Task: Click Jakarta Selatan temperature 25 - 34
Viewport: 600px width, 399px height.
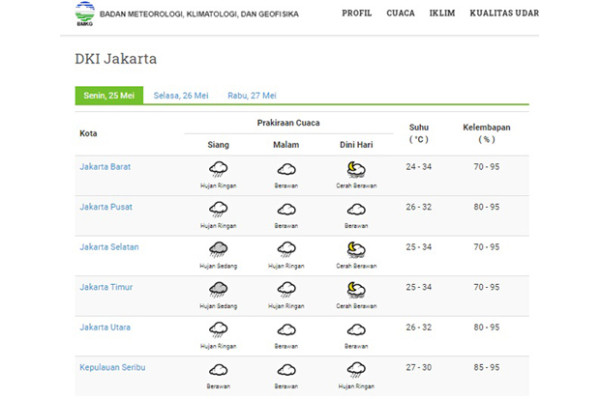Action: (419, 247)
